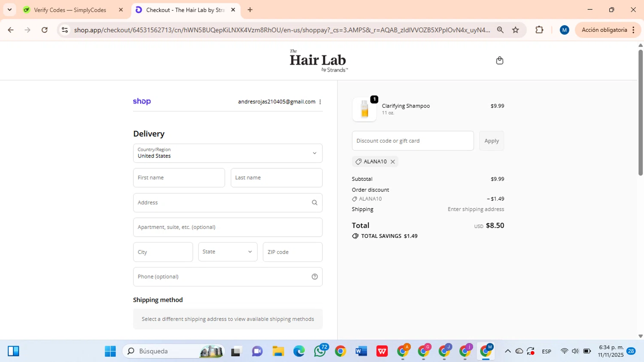Click the Shop pay logo
The height and width of the screenshot is (362, 644).
coord(142,101)
